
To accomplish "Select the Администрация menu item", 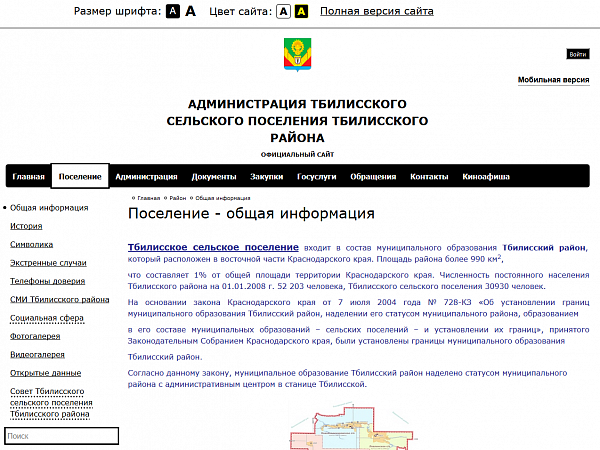I will [x=146, y=177].
